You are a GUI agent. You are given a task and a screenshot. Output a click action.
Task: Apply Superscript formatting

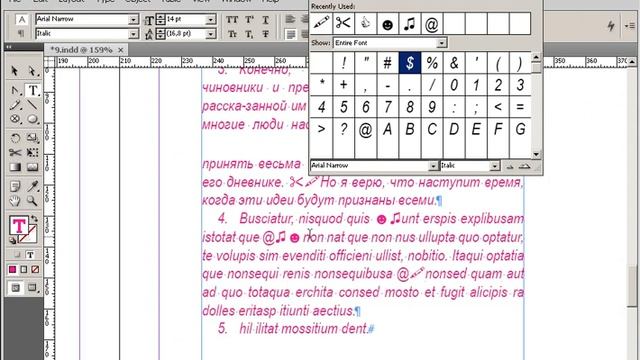click(x=249, y=20)
